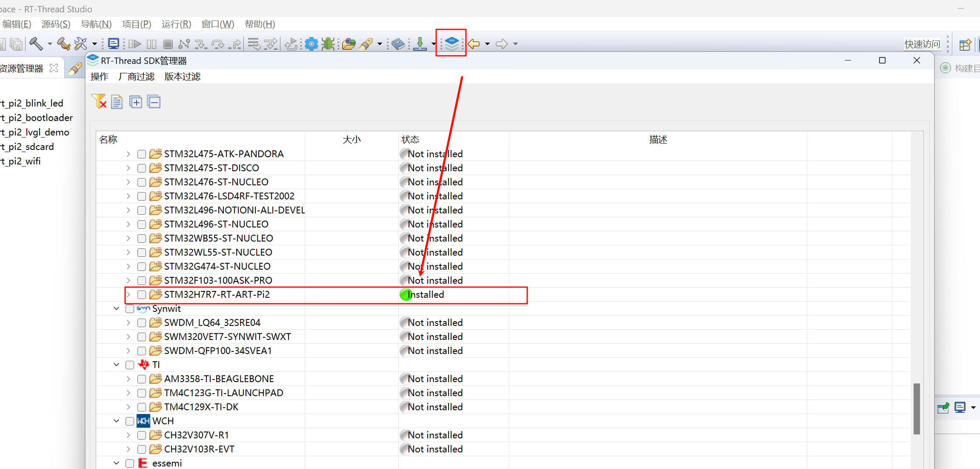Click the 状态 column header
Image resolution: width=980 pixels, height=469 pixels.
[410, 140]
